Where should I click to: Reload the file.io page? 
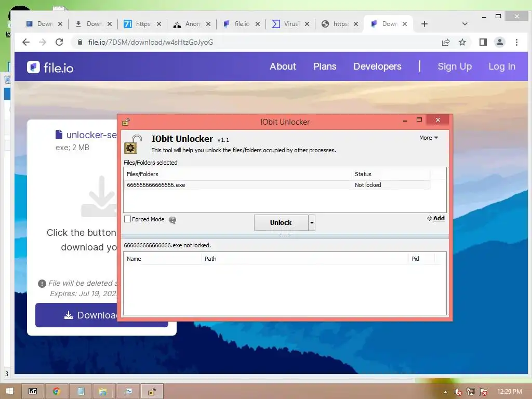click(x=59, y=42)
